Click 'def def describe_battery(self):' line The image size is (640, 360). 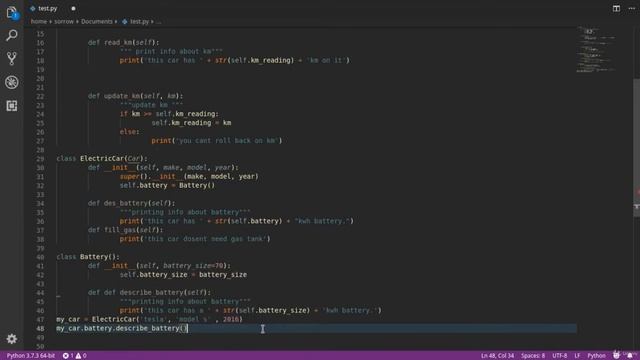click(149, 293)
